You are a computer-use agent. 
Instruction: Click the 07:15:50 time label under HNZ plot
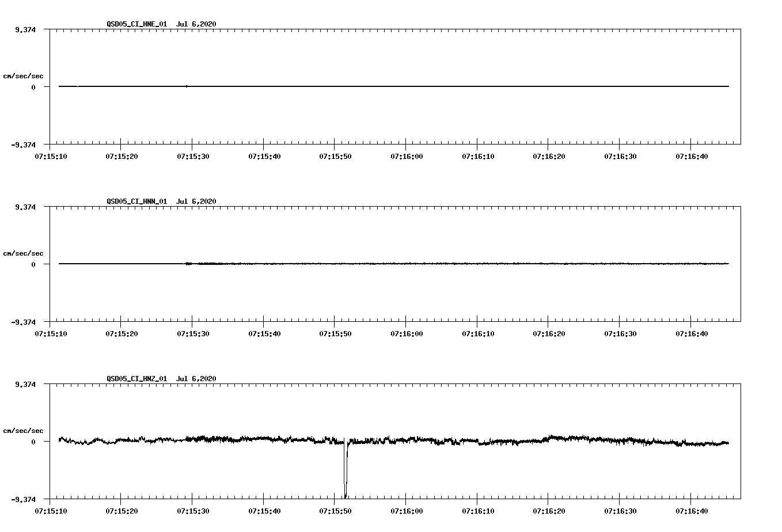pos(335,511)
